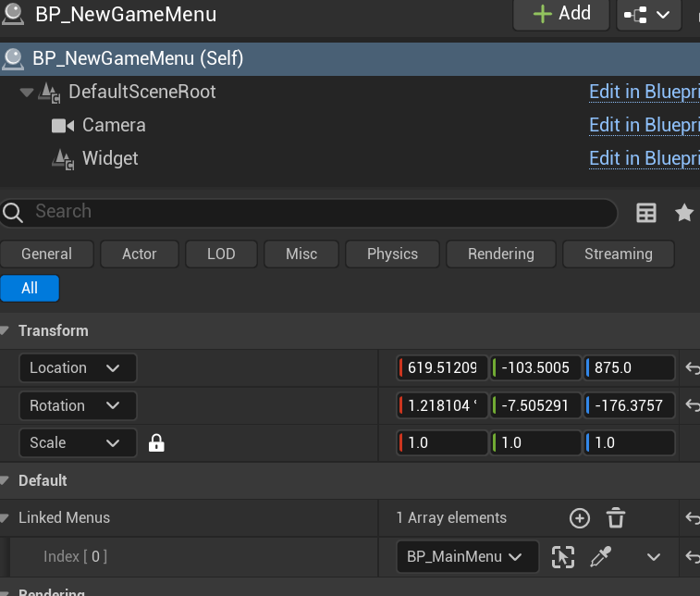Click Scale Z value field
Screen dimensions: 700x596
[630, 443]
